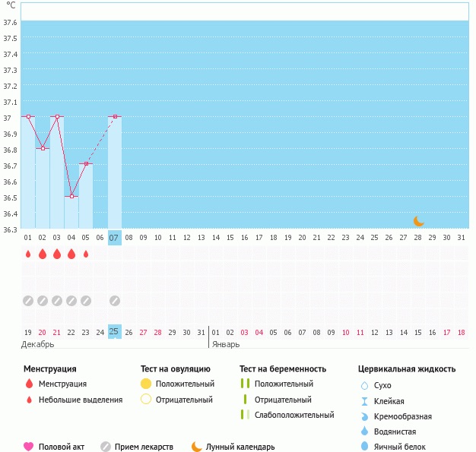Click the Лунный календарь legend label
Screen dimensions: 476x452
[240, 447]
